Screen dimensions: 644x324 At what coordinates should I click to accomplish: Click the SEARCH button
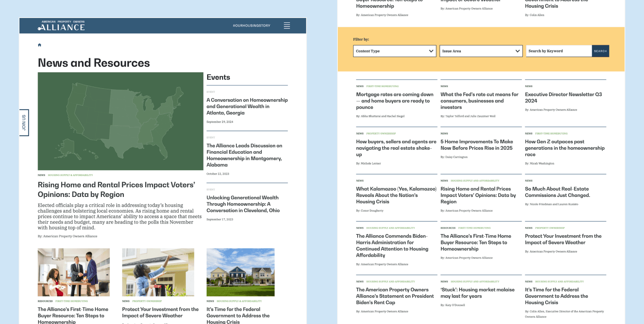point(600,51)
